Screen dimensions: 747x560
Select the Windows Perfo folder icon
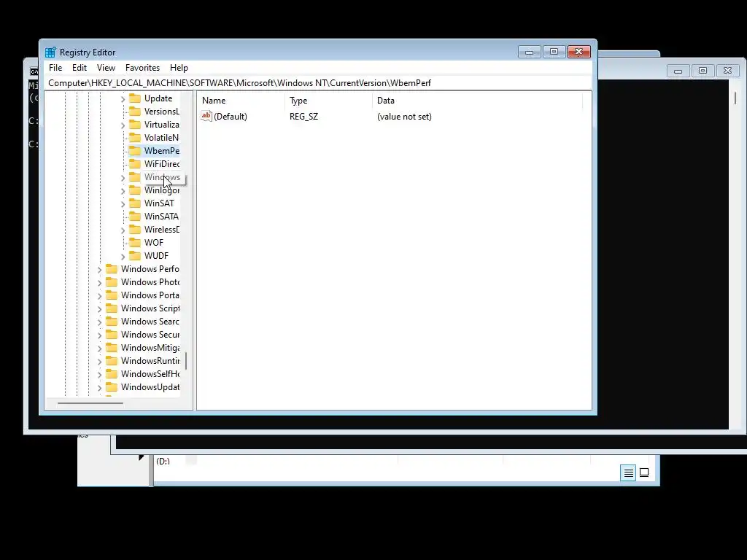click(112, 268)
